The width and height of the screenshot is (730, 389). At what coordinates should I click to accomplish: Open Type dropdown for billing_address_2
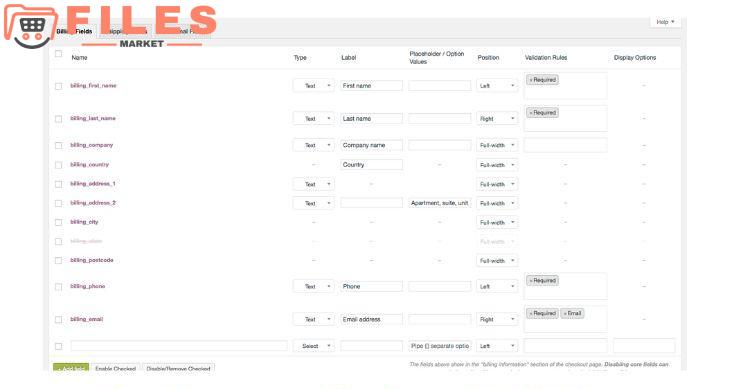pos(313,203)
